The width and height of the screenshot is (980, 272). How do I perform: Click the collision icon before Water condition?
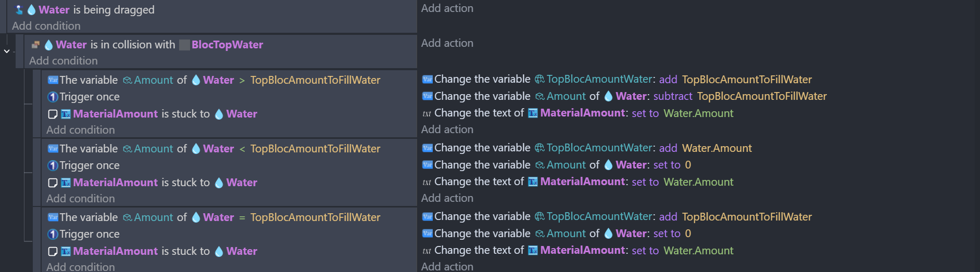point(36,45)
